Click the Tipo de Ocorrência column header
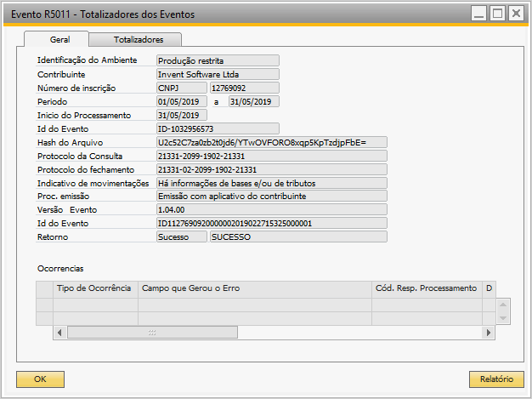 click(x=93, y=288)
